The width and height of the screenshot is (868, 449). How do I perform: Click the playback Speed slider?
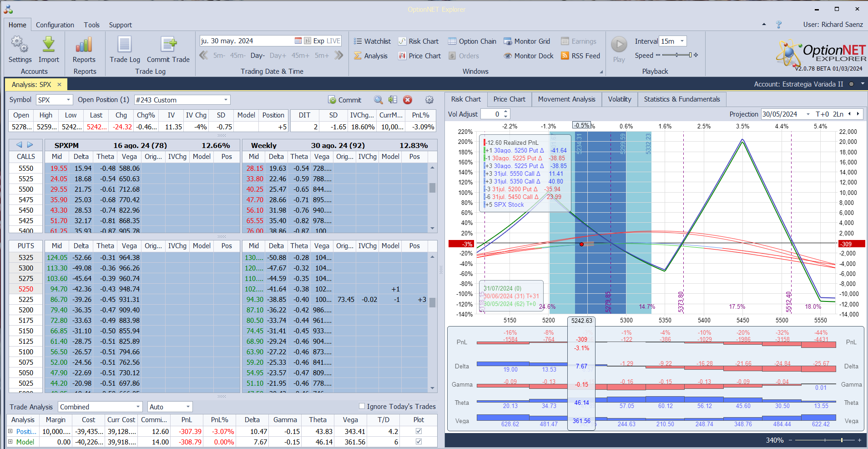677,55
